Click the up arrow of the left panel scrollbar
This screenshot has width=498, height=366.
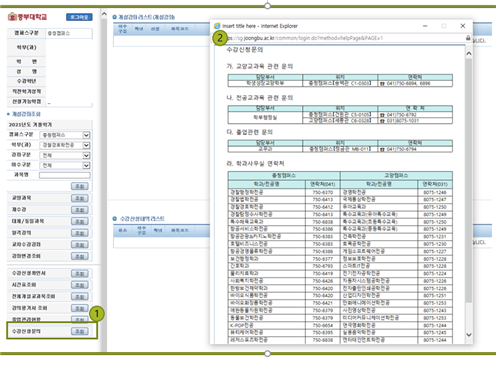click(x=104, y=14)
